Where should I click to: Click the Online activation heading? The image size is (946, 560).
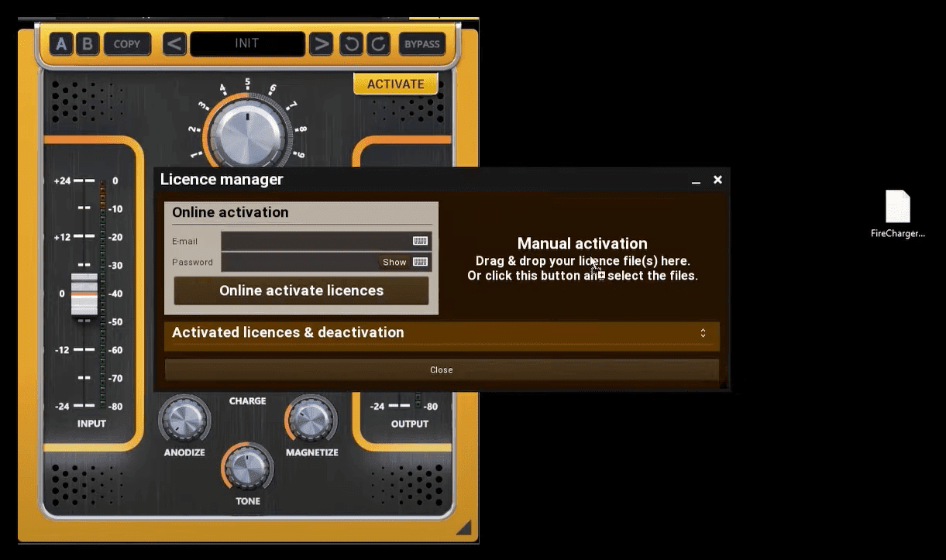click(230, 212)
